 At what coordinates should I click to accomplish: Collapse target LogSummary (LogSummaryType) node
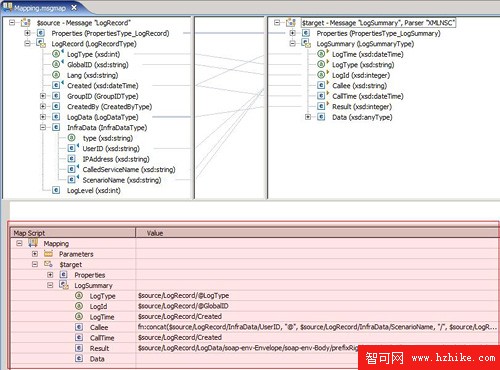coord(292,43)
